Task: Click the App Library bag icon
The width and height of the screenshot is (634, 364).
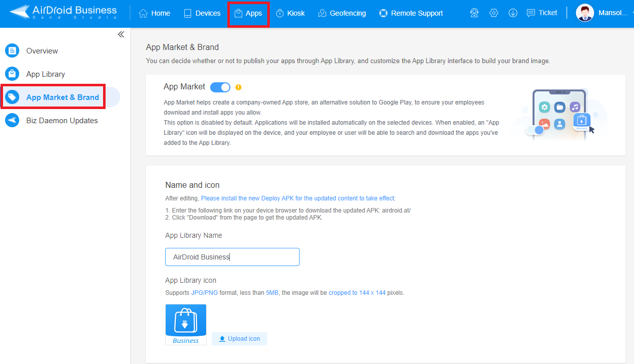Action: 12,74
